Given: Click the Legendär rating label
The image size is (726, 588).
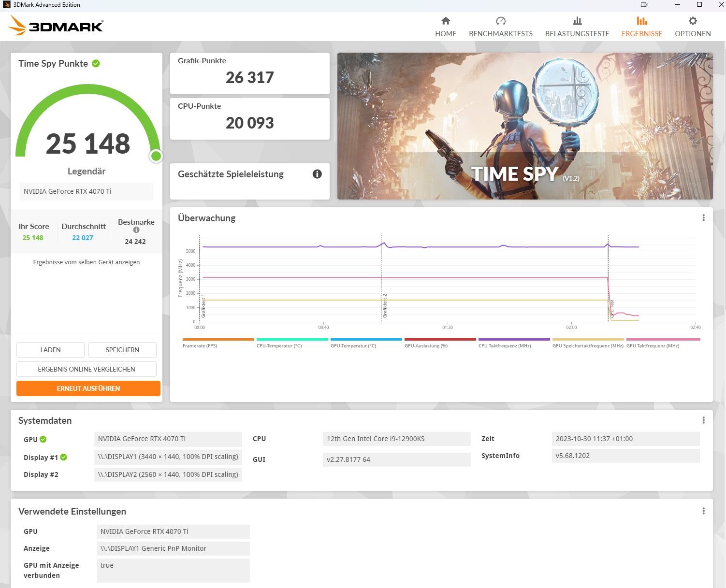Looking at the screenshot, I should tap(87, 171).
